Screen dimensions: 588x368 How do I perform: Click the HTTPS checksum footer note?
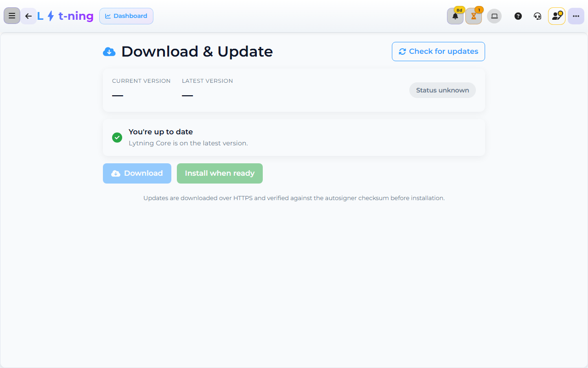pos(294,198)
